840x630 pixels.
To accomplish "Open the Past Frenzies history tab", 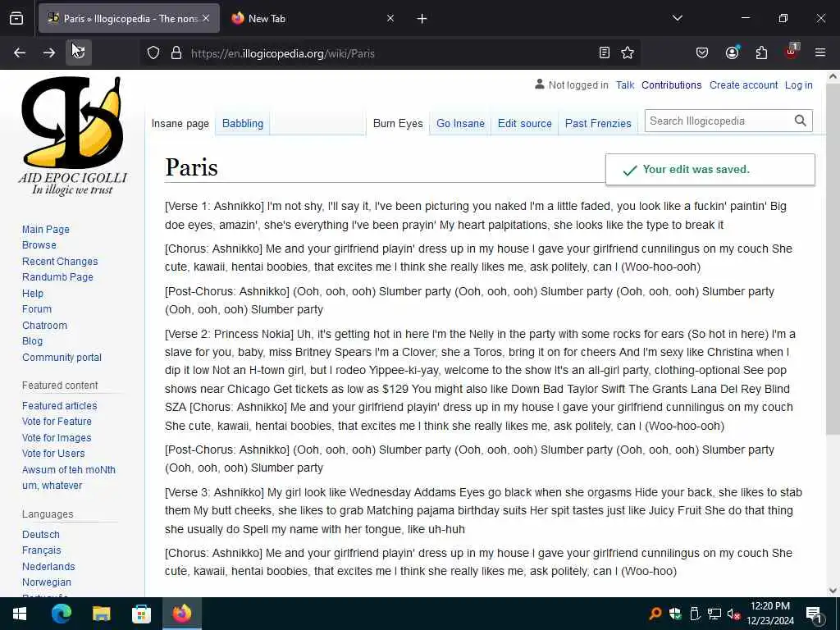I will tap(598, 124).
